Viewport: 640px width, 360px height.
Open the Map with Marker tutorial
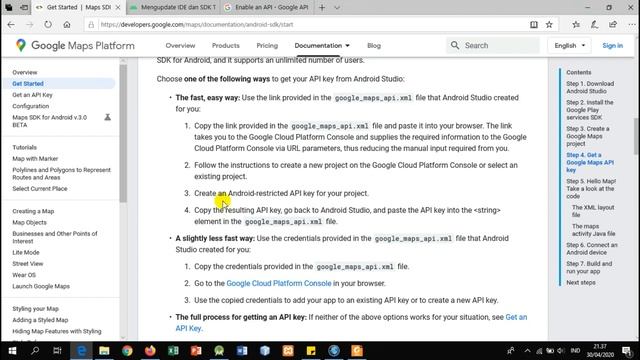tap(35, 158)
